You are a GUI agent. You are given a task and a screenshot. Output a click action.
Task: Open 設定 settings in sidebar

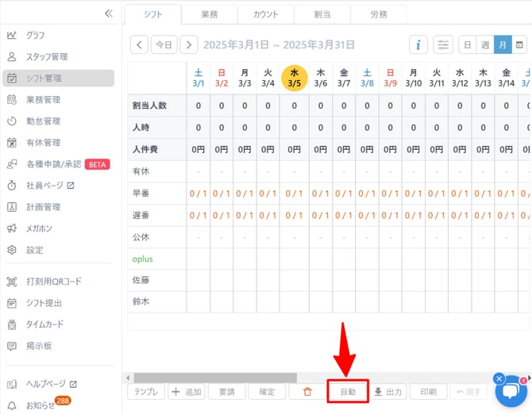point(35,250)
